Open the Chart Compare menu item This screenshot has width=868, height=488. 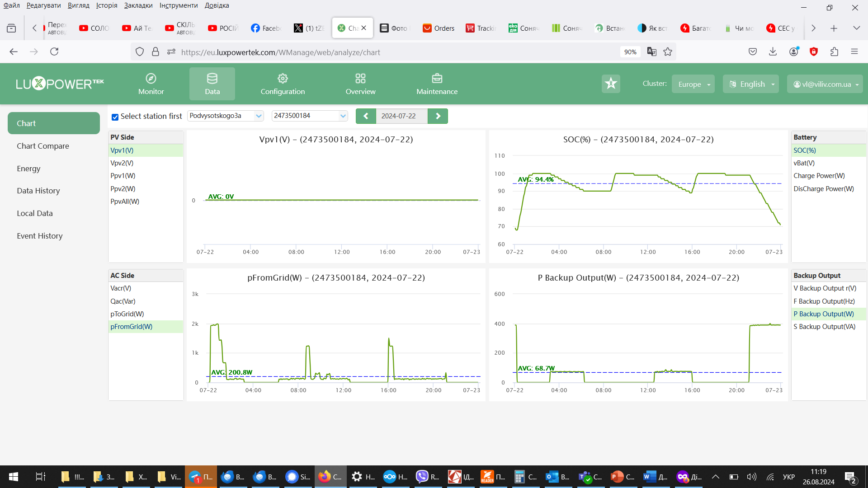click(x=43, y=146)
